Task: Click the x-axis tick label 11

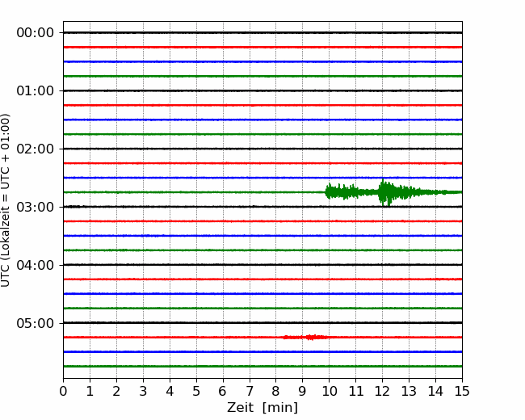Action: pos(356,391)
